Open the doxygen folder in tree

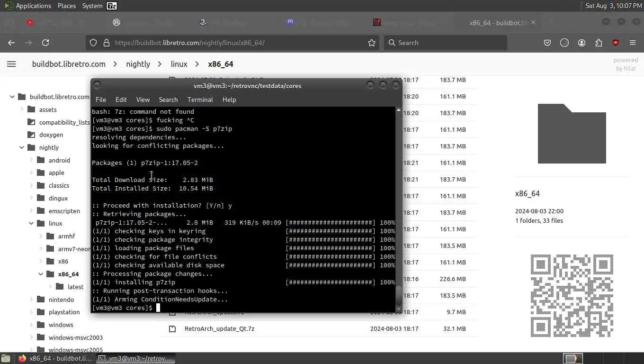pyautogui.click(x=51, y=135)
